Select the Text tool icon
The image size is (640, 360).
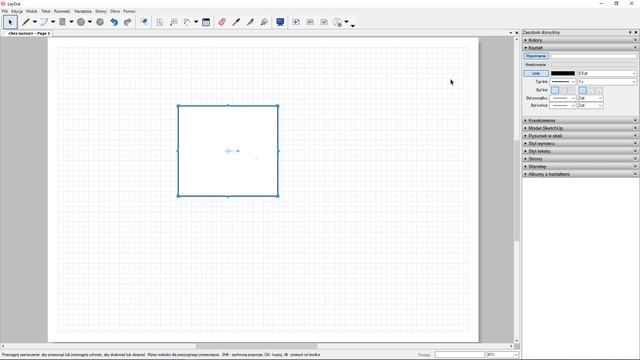coord(160,22)
